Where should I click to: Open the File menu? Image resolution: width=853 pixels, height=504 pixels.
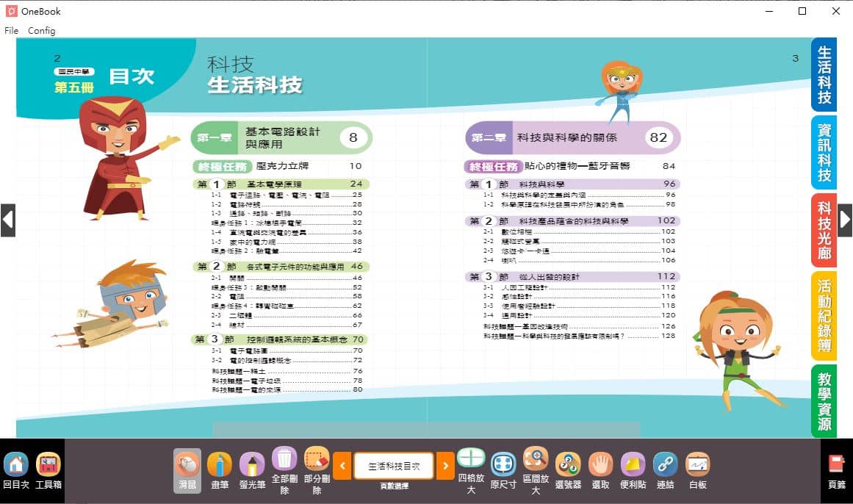point(12,30)
